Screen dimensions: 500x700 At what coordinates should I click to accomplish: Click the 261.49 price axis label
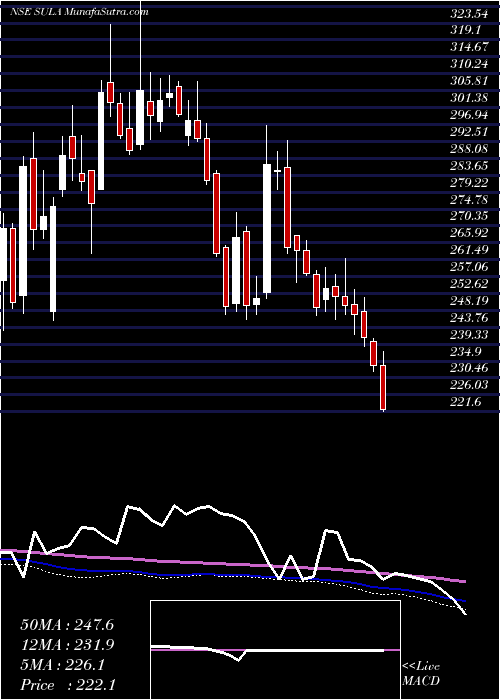(468, 250)
